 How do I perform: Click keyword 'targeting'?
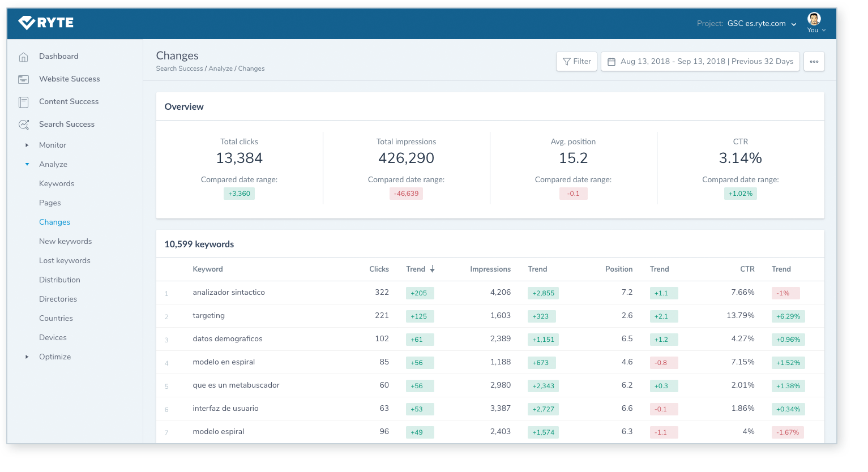click(209, 316)
